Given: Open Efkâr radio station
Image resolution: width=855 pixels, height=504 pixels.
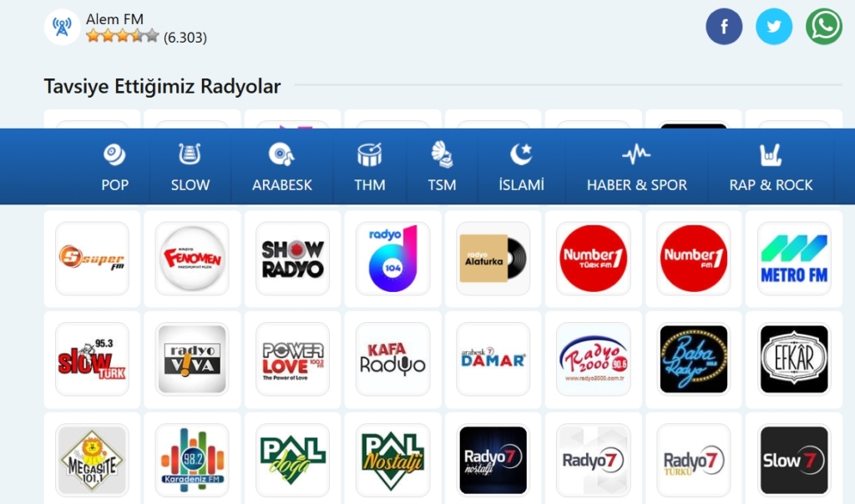Looking at the screenshot, I should 794,359.
